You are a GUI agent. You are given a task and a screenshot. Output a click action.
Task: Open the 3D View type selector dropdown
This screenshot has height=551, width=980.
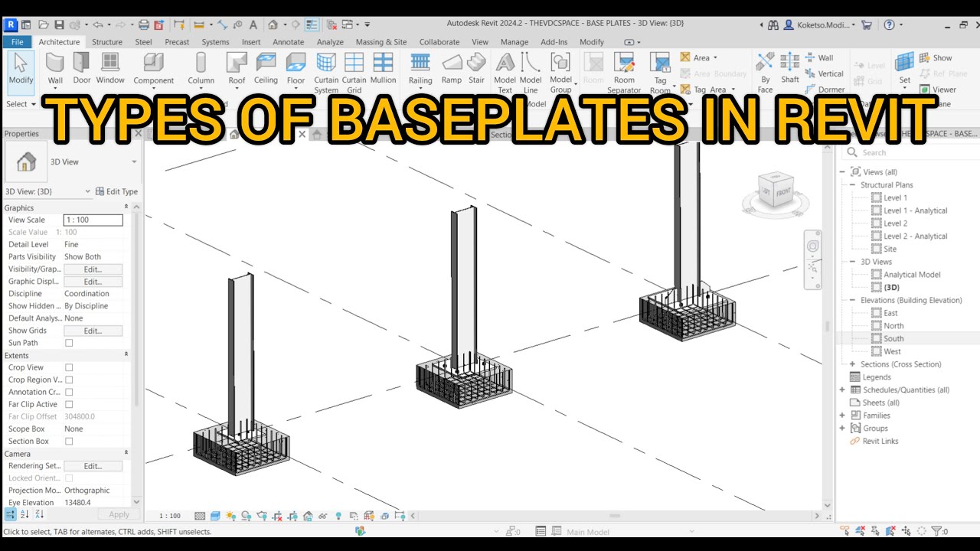point(134,161)
